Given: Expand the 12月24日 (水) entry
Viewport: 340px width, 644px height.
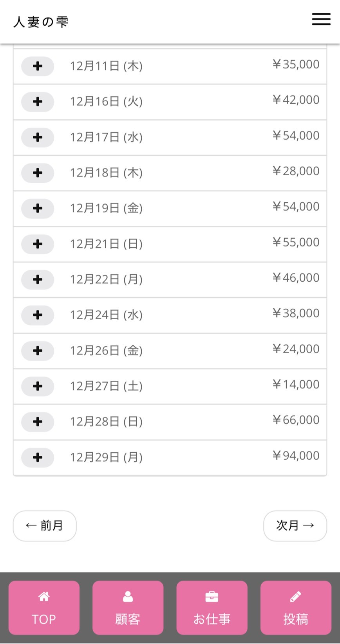Looking at the screenshot, I should point(38,315).
